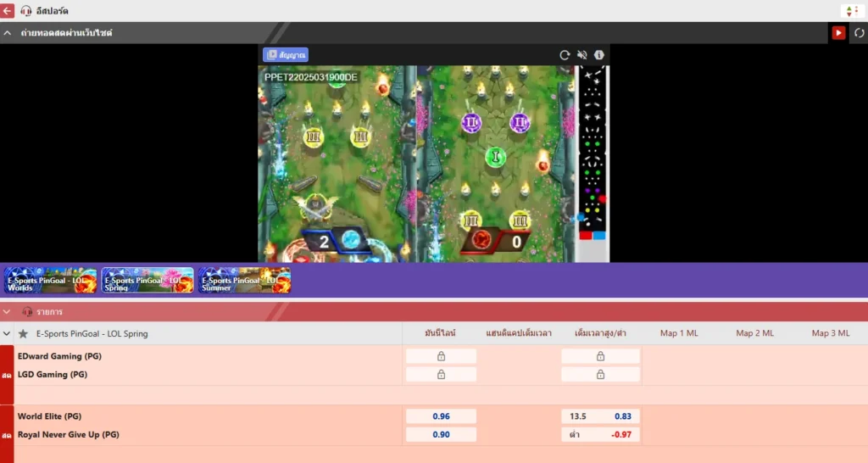Click LGD Gaming over/under locked cell
The width and height of the screenshot is (868, 463).
(601, 375)
